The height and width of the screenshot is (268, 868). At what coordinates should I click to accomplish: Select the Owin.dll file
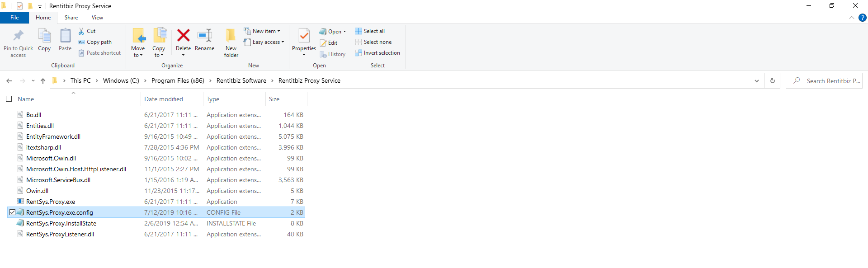pyautogui.click(x=37, y=191)
